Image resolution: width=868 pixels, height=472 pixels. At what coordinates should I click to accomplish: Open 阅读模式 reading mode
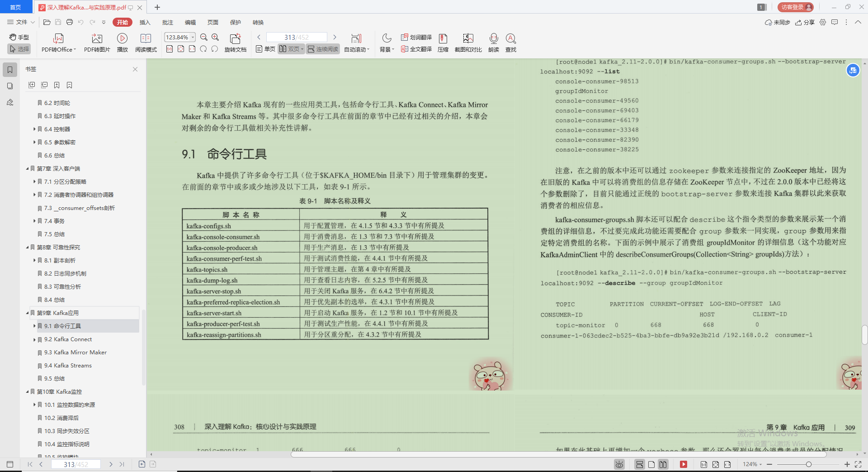point(146,42)
